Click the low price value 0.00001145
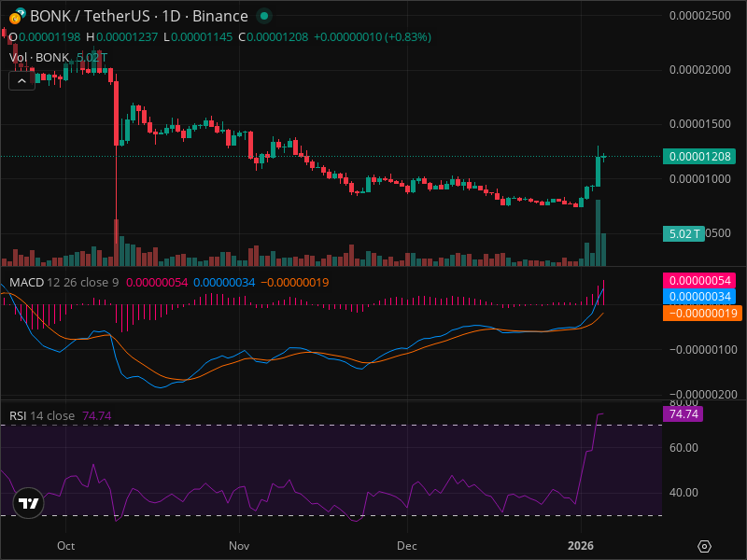The image size is (747, 560). [x=202, y=37]
